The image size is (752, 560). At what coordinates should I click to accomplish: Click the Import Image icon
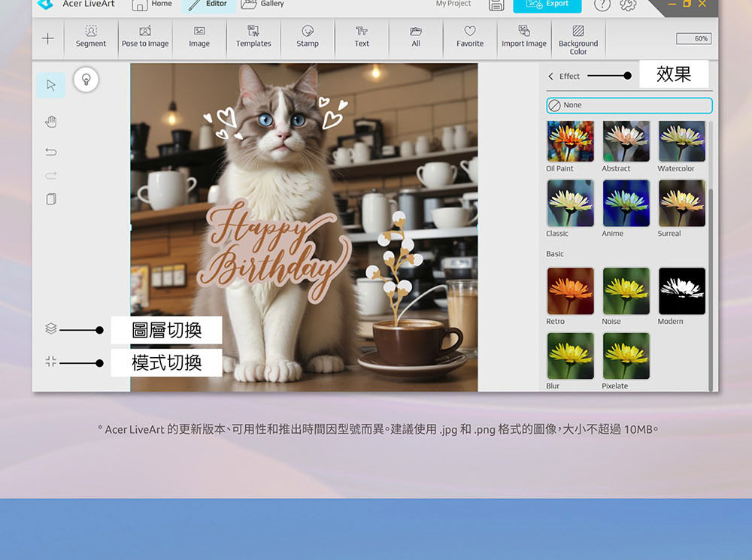(524, 37)
